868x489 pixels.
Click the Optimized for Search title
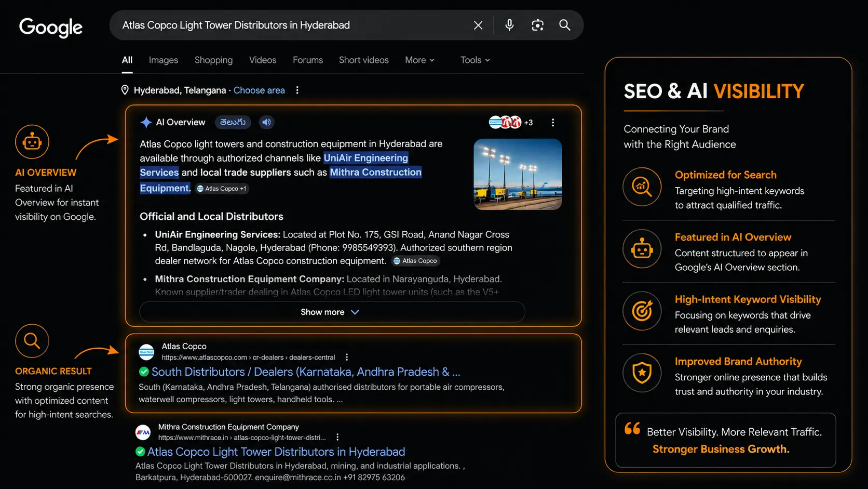pyautogui.click(x=726, y=175)
